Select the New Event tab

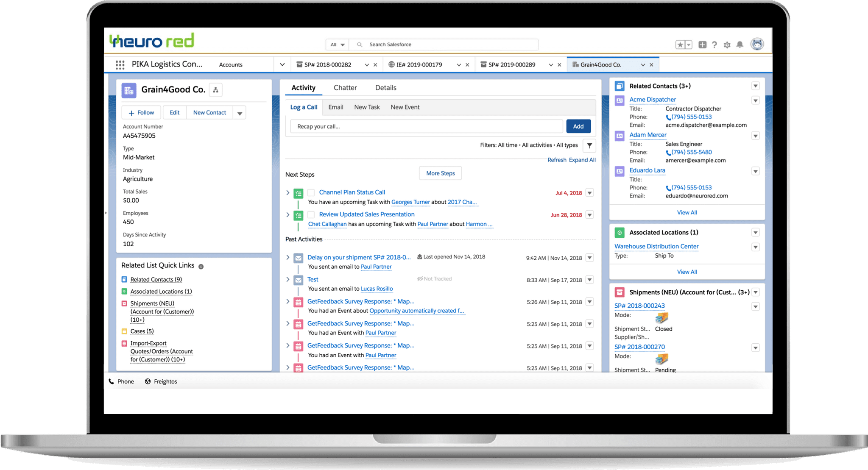pos(405,107)
